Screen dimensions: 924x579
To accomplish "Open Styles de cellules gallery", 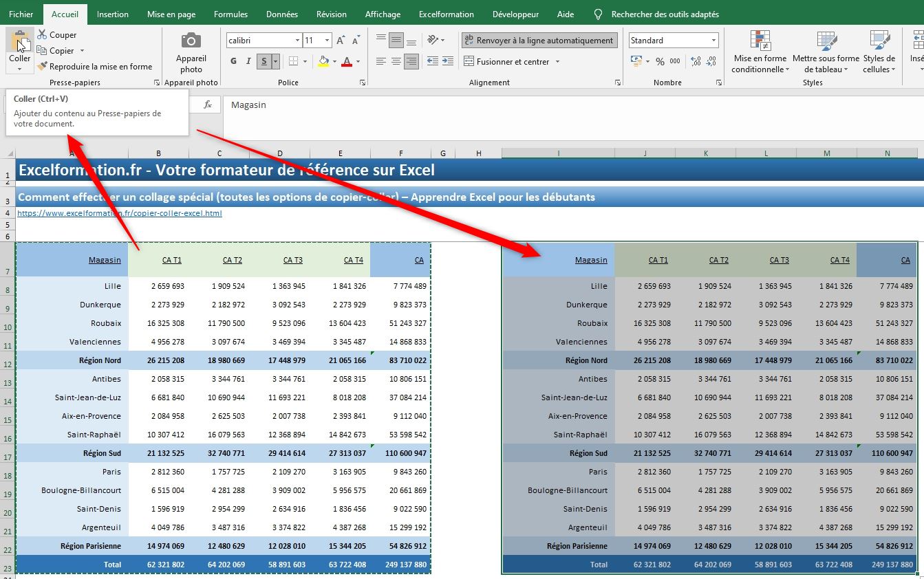I will pos(879,52).
